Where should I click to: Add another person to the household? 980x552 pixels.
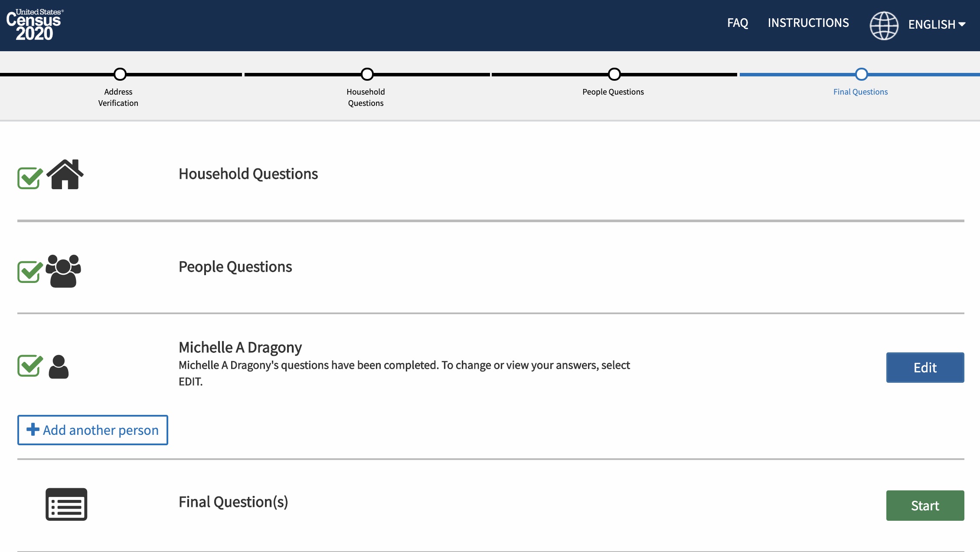point(93,430)
